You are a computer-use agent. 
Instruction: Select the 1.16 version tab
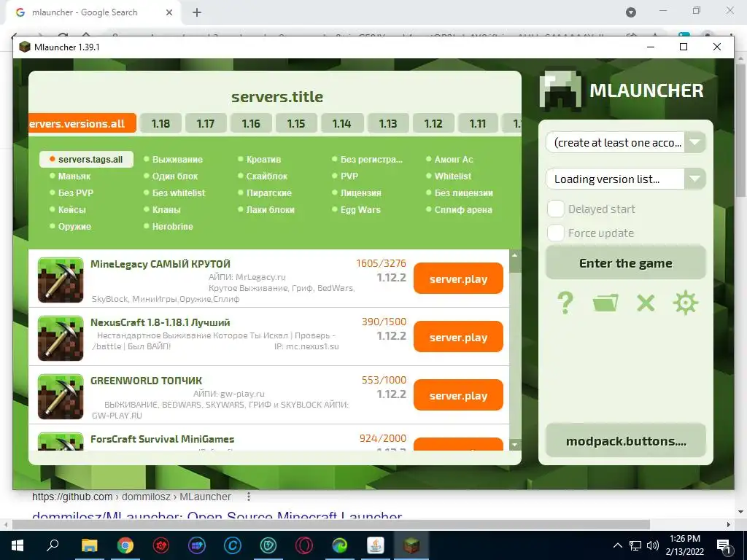pyautogui.click(x=251, y=123)
